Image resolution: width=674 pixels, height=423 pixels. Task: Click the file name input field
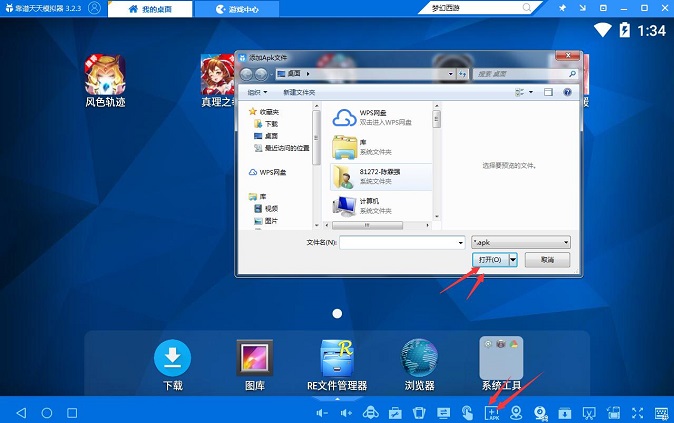tap(402, 243)
